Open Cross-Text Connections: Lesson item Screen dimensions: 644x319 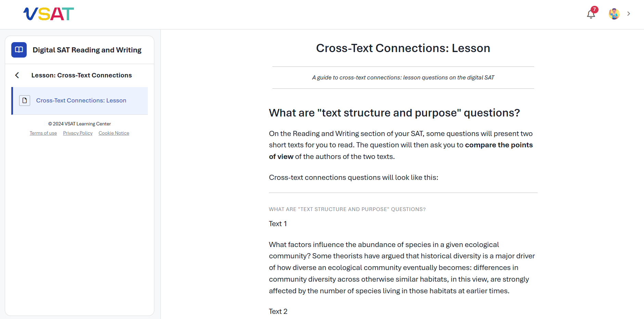coord(80,101)
